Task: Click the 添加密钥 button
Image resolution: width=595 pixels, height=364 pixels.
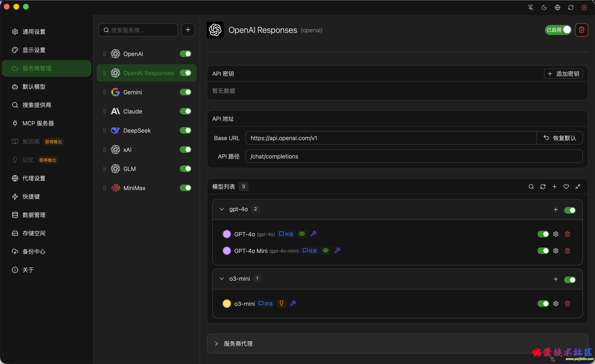Action: pos(563,74)
